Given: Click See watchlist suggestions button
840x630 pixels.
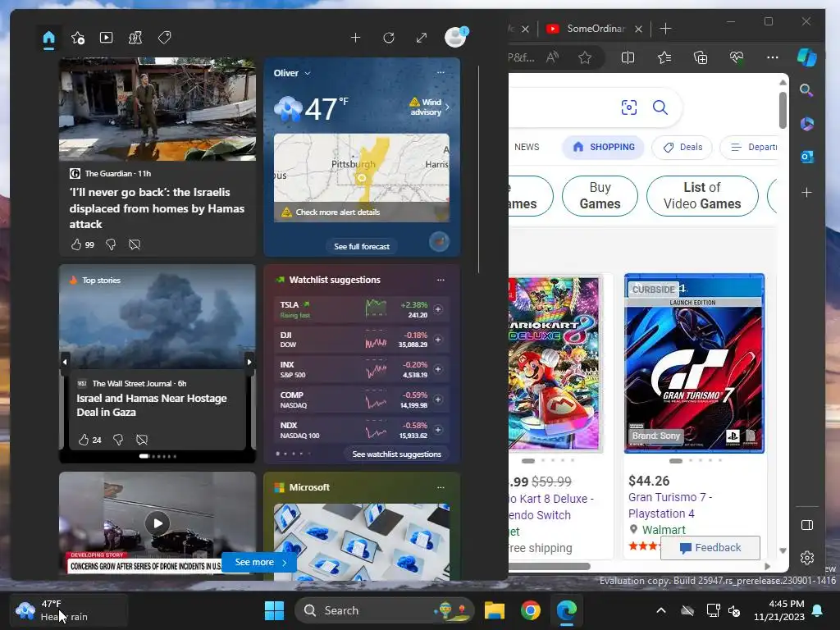Looking at the screenshot, I should 396,454.
